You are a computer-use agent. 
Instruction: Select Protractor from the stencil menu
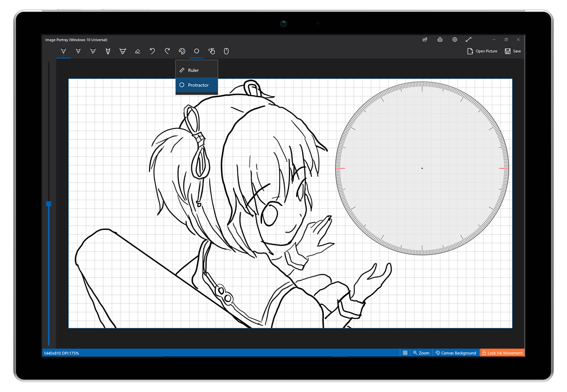coord(196,85)
